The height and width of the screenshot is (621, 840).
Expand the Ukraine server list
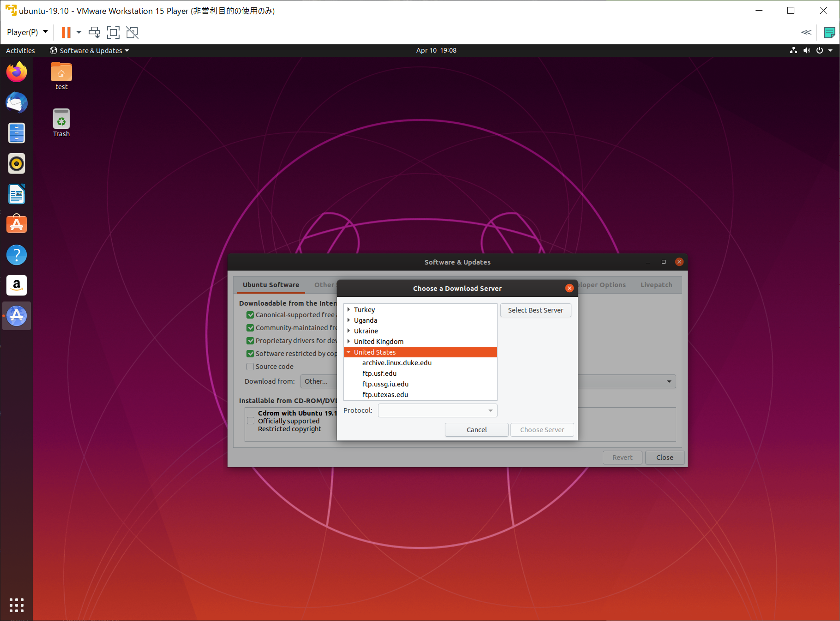coord(349,331)
